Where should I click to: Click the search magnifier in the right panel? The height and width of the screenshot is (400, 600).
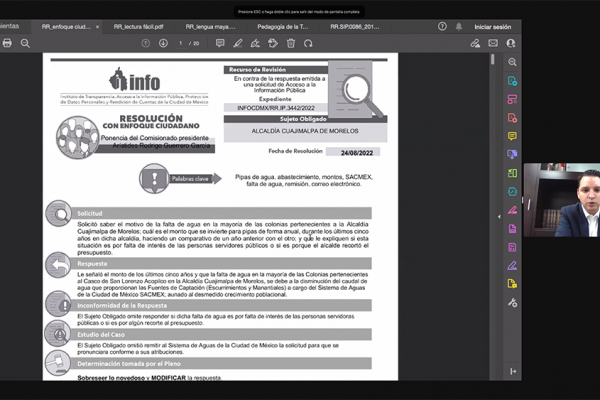coord(512,62)
